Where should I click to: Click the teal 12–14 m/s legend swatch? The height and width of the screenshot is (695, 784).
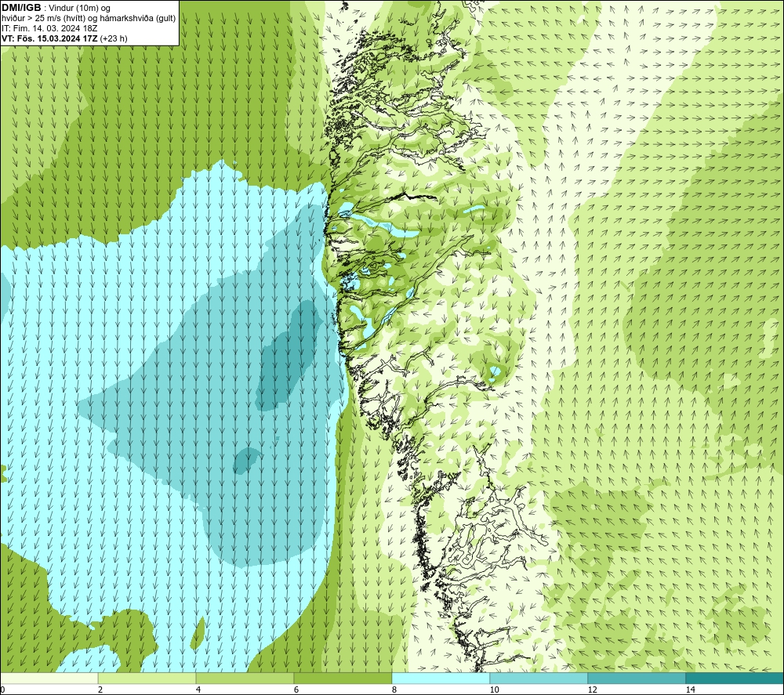point(637,678)
